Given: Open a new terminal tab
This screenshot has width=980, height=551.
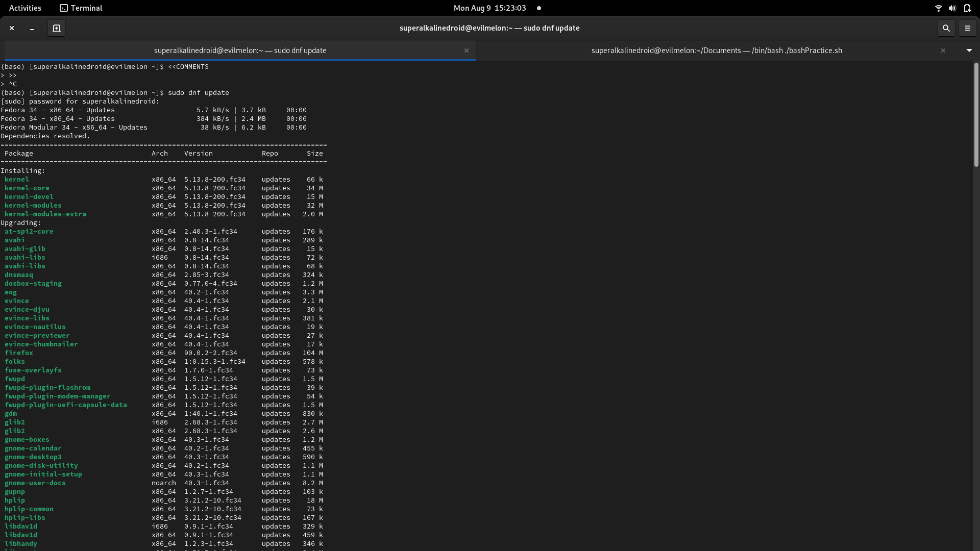Looking at the screenshot, I should point(57,28).
